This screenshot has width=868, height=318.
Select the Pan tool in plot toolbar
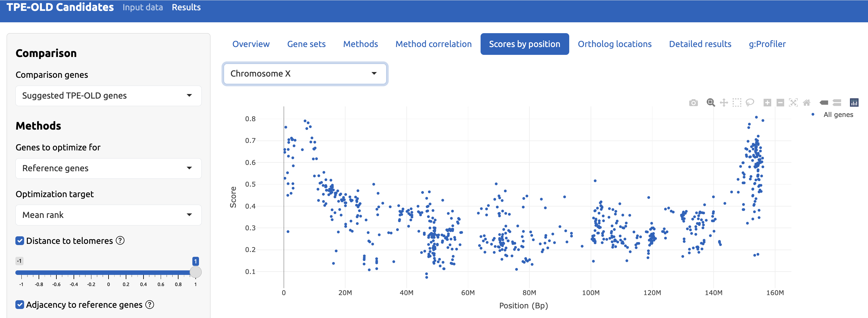tap(724, 103)
